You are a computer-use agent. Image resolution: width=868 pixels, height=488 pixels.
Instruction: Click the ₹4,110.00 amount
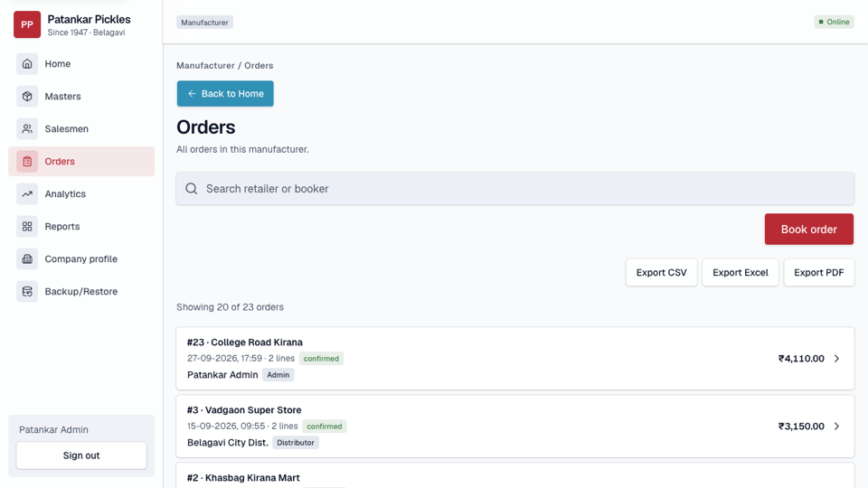pos(801,359)
